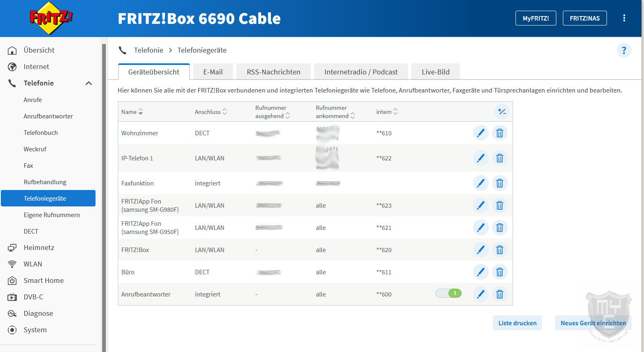Sort table by Name column

[x=132, y=112]
